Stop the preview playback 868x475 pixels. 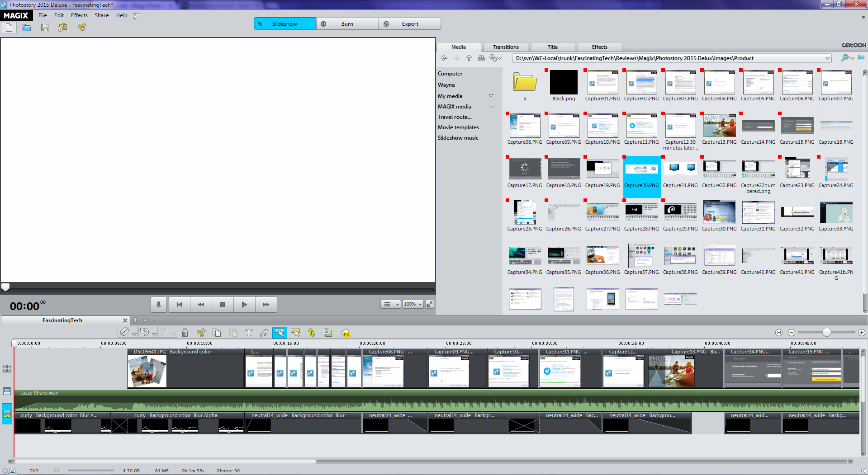[223, 305]
